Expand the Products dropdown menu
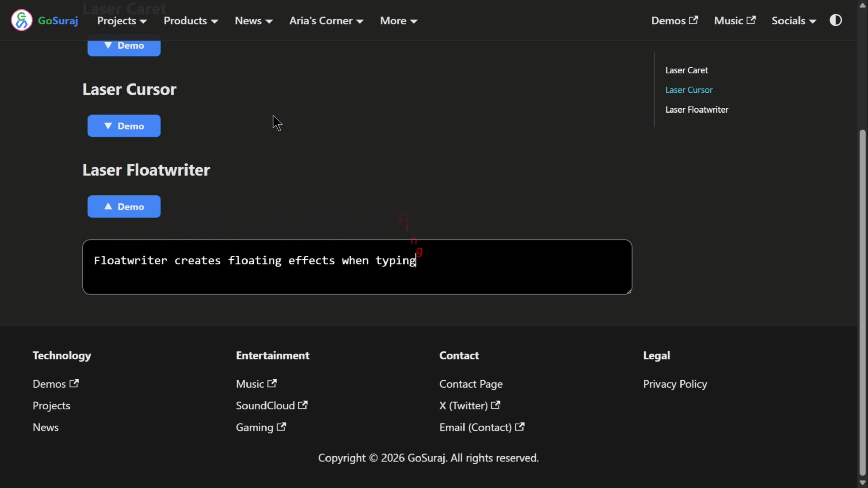The width and height of the screenshot is (868, 488). pyautogui.click(x=191, y=21)
